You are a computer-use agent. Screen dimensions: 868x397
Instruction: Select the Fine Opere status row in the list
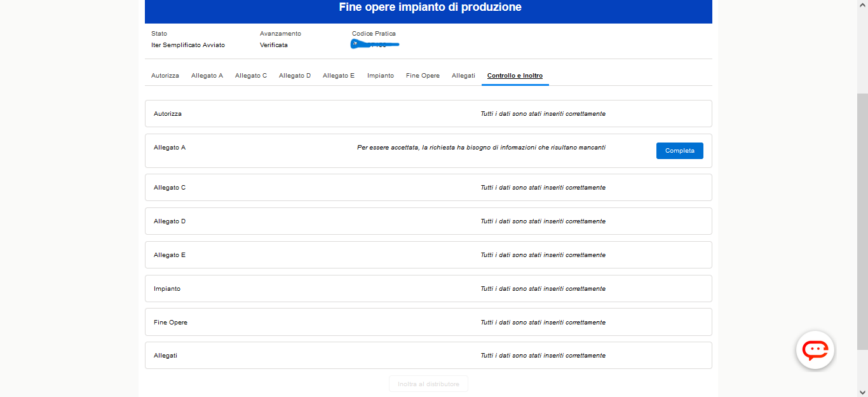(x=428, y=323)
